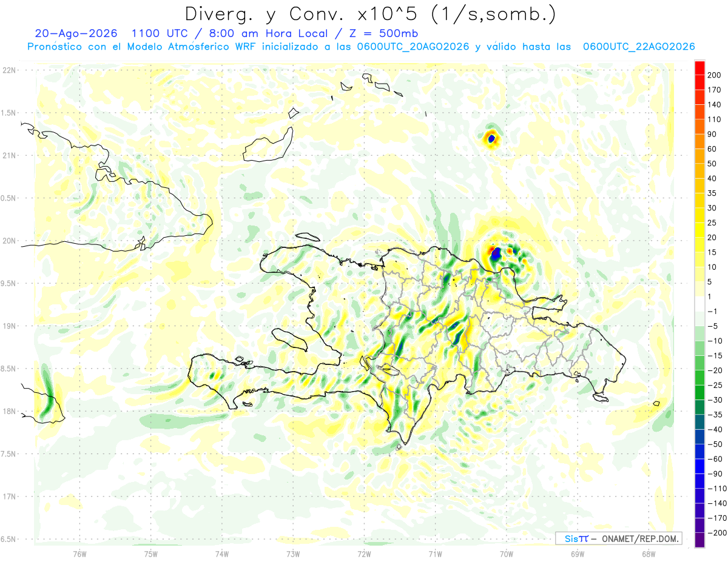Click the '19N' latitude label
The height and width of the screenshot is (562, 728).
click(x=8, y=326)
